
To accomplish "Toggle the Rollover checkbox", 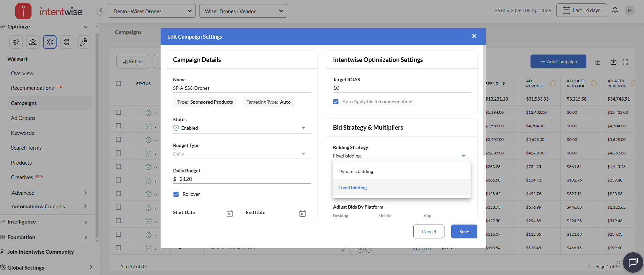I will coord(176,194).
